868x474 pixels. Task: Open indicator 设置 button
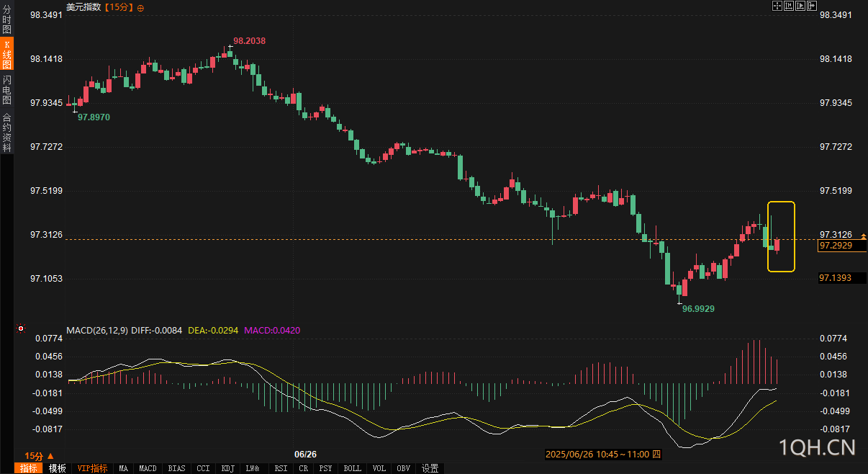(x=430, y=468)
